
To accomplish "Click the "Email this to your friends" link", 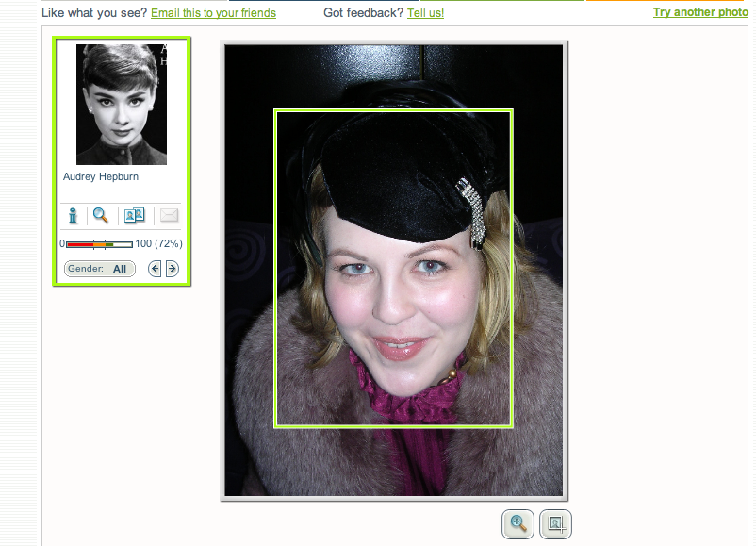I will pyautogui.click(x=213, y=13).
